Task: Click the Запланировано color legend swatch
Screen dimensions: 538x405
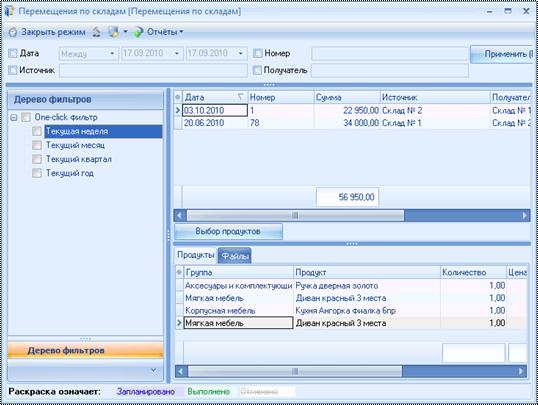Action: click(x=145, y=392)
